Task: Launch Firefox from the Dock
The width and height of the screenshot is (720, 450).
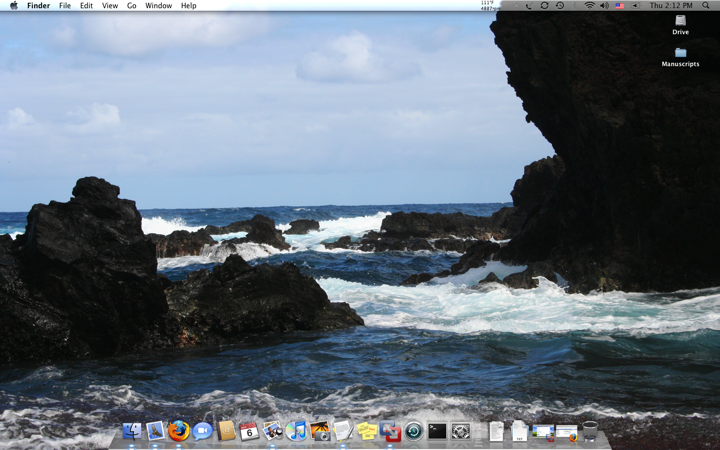Action: point(179,431)
